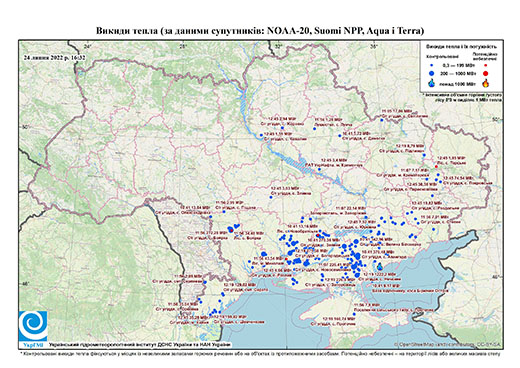Click the blue dot by the 1.28 MW label

click(x=314, y=129)
